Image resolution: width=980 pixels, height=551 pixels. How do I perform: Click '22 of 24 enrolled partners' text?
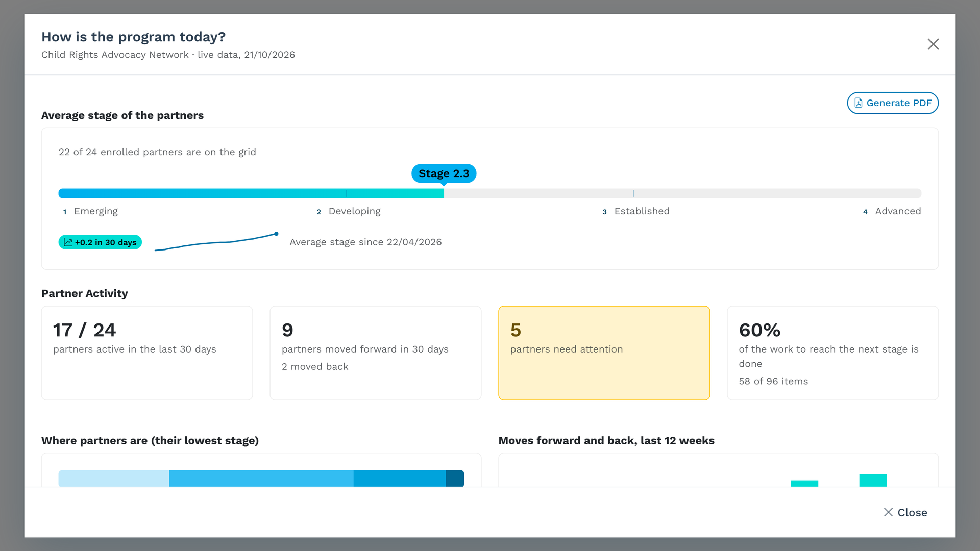coord(157,152)
